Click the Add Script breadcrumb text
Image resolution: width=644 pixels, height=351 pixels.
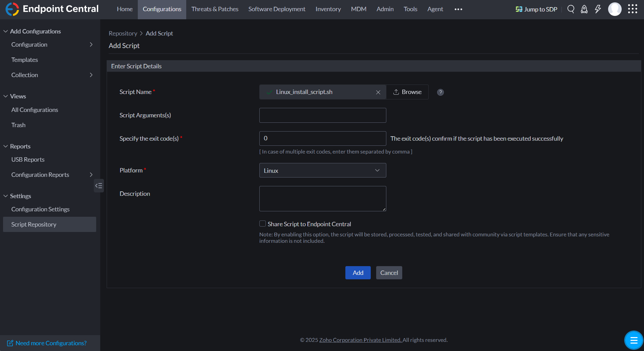(159, 33)
